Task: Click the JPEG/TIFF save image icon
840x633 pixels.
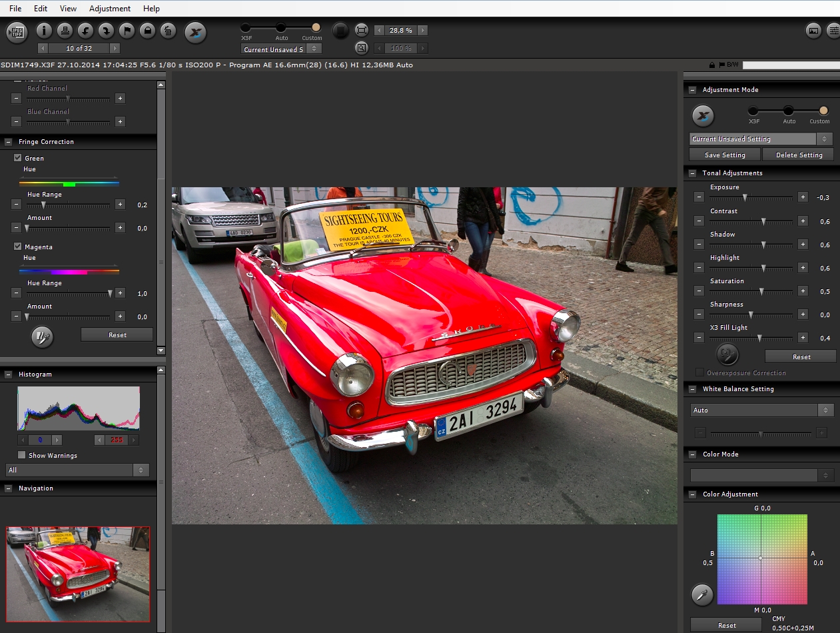Action: tap(17, 31)
